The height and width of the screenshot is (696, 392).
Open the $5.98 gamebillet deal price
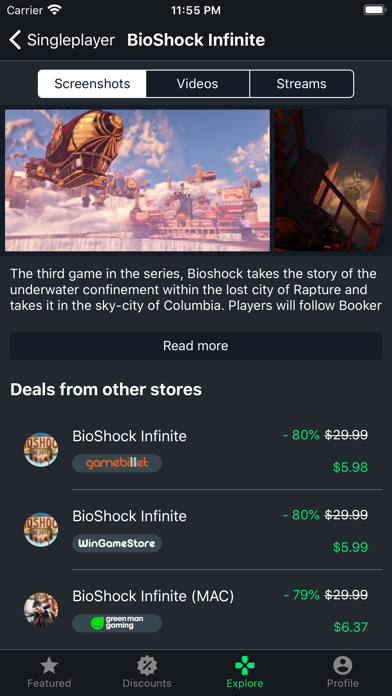[x=350, y=467]
